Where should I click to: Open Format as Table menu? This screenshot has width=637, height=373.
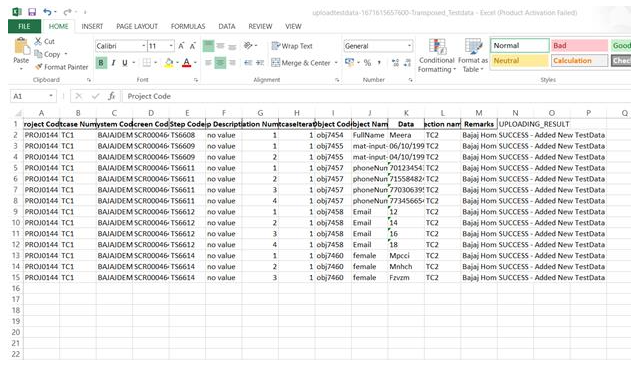click(x=473, y=56)
